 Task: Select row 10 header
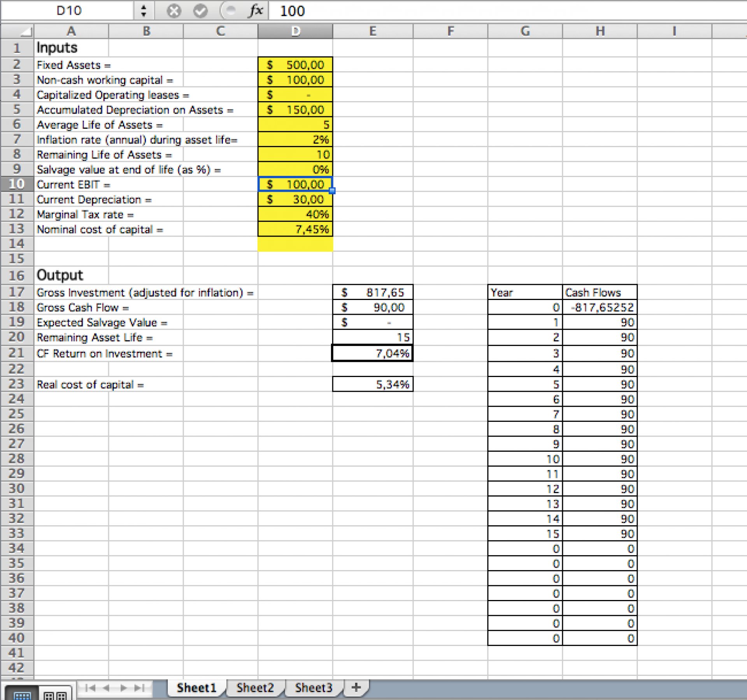click(17, 184)
